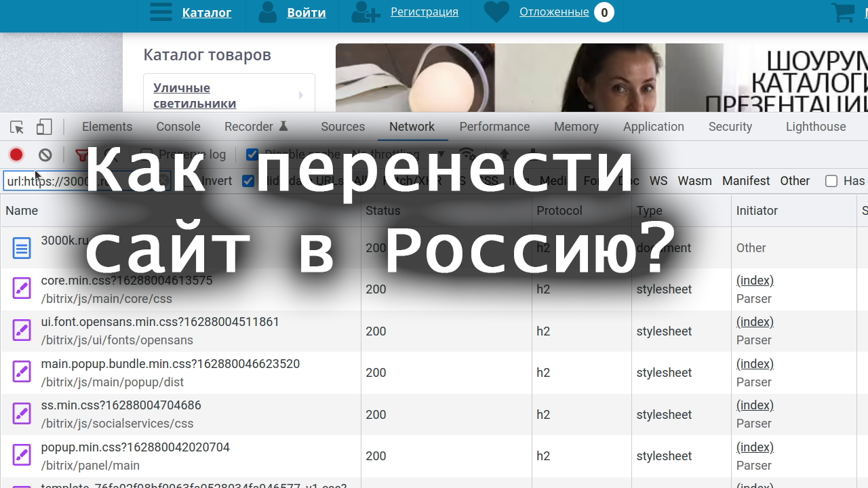The image size is (868, 488).
Task: Select the core.min.css?16288004613575 request
Action: pyautogui.click(x=127, y=281)
